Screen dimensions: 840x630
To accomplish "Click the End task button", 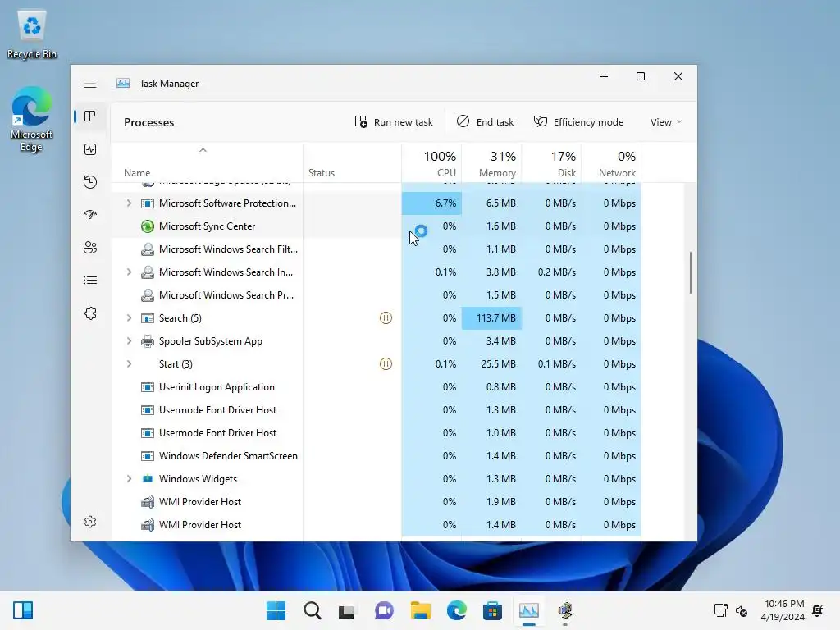I will (486, 122).
